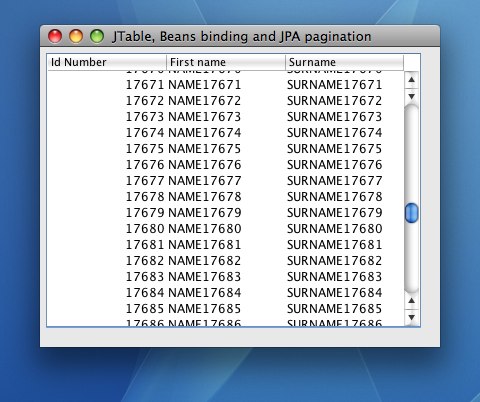Choose the SURNAME17680 entry
Viewport: 480px width, 402px height.
click(x=345, y=229)
